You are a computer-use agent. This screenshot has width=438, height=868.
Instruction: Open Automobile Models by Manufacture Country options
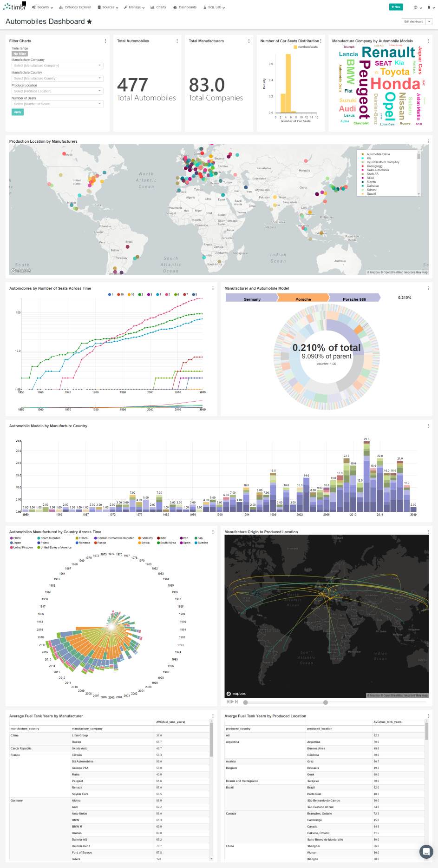click(428, 426)
